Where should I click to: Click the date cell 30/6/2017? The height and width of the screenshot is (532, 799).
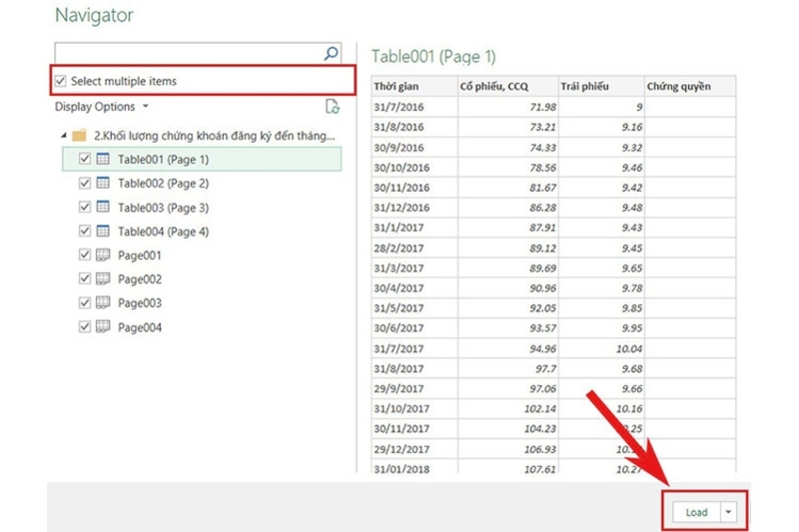tap(414, 327)
